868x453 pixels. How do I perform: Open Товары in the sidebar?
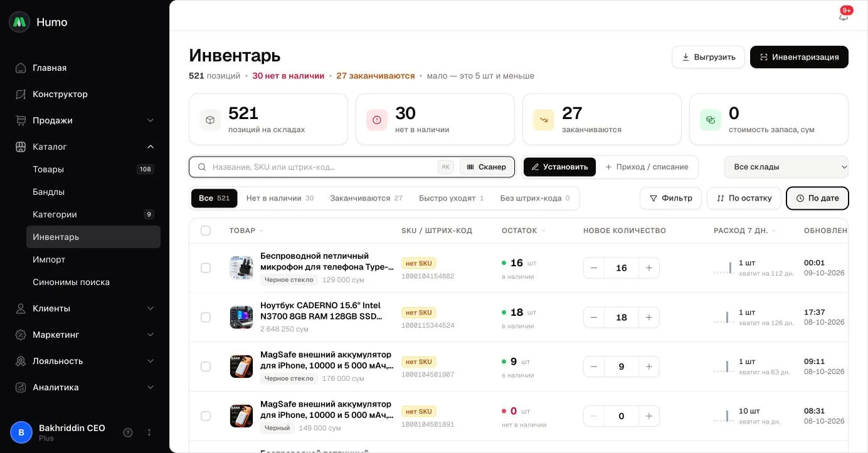pyautogui.click(x=93, y=169)
